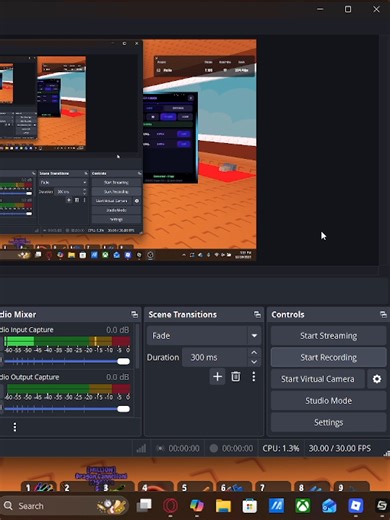Add a new scene transition
This screenshot has height=520, width=390.
[x=217, y=377]
